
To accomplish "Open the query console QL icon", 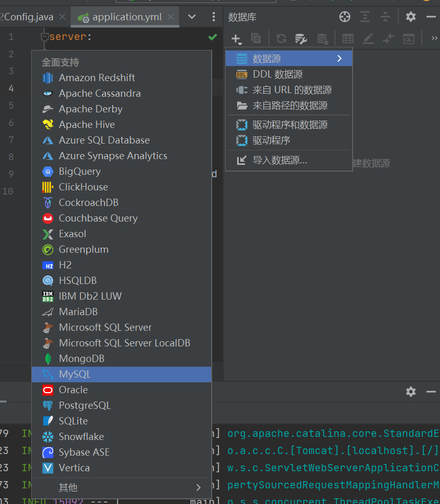I will tap(408, 39).
